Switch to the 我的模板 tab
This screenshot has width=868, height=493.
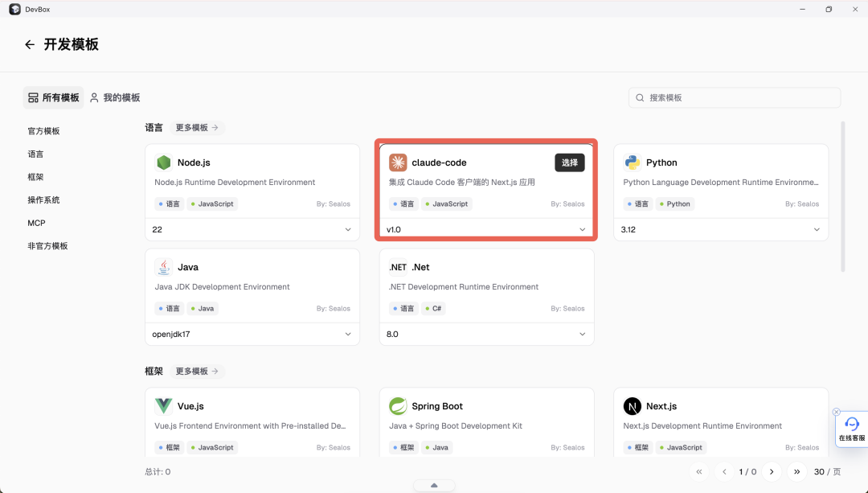(115, 97)
